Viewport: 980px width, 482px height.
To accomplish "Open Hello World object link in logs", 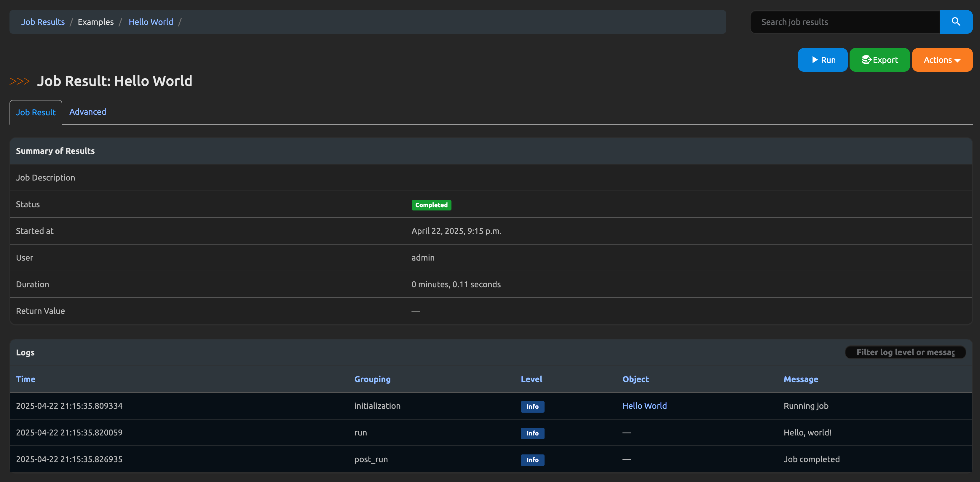I will 644,406.
